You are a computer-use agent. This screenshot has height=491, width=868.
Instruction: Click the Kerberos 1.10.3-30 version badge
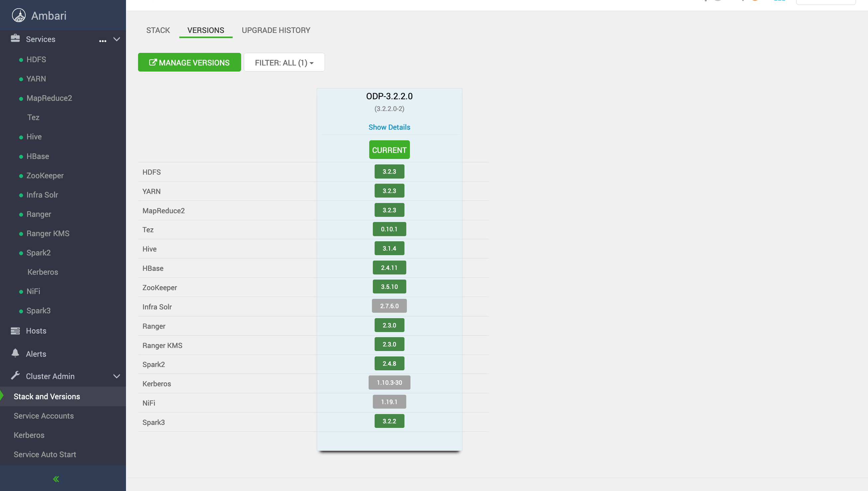click(x=389, y=383)
